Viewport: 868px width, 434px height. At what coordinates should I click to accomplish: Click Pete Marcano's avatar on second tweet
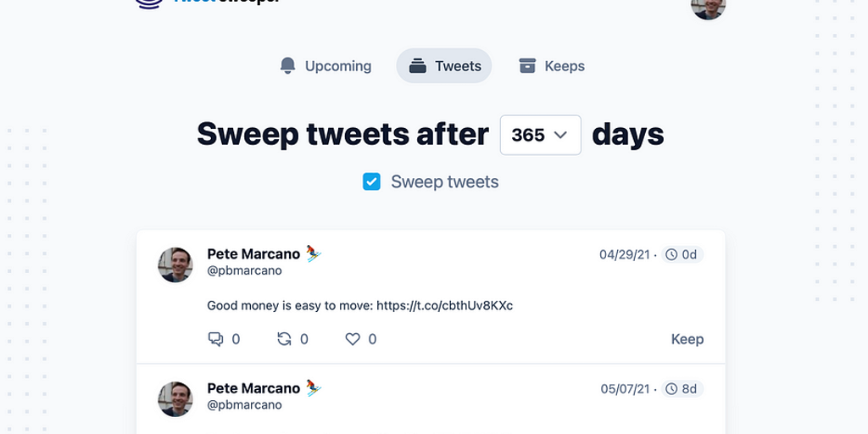[x=175, y=398]
